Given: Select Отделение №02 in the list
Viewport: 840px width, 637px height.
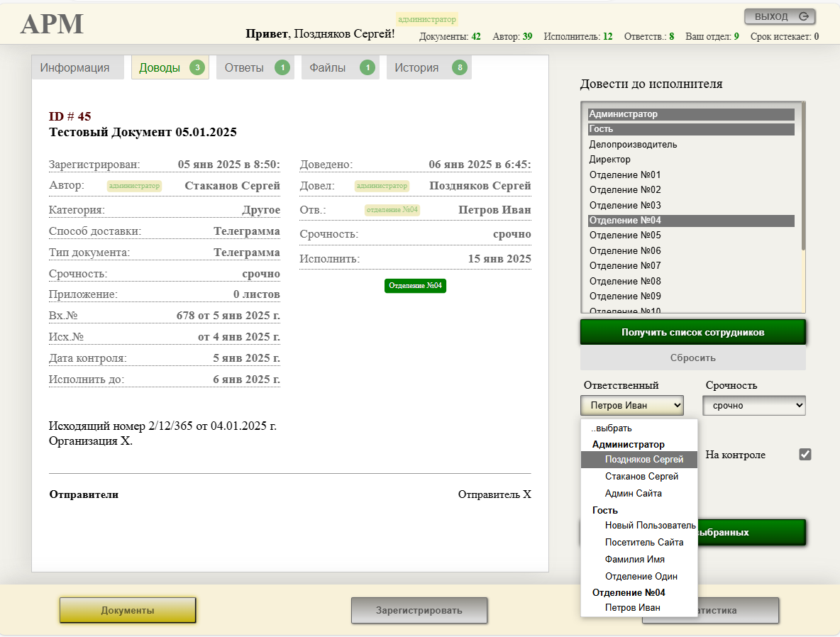Looking at the screenshot, I should click(x=691, y=189).
